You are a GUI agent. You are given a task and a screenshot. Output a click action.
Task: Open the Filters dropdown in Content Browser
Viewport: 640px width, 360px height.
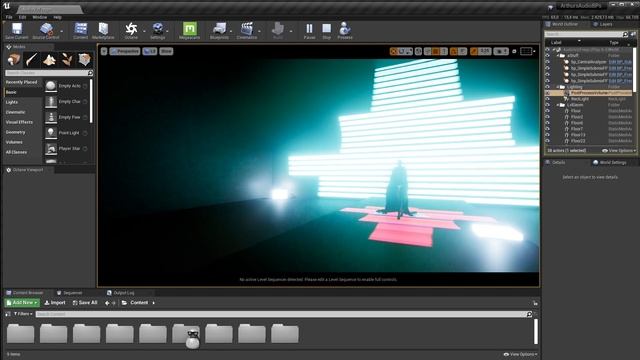[x=23, y=314]
